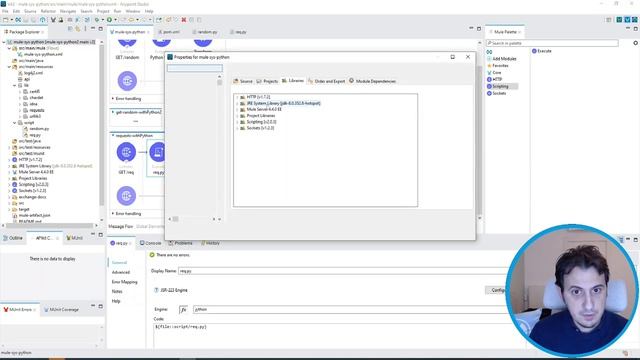Maximize the Properties for mule-sys-python dialog
Screen dimensions: 640x360
(x=453, y=57)
